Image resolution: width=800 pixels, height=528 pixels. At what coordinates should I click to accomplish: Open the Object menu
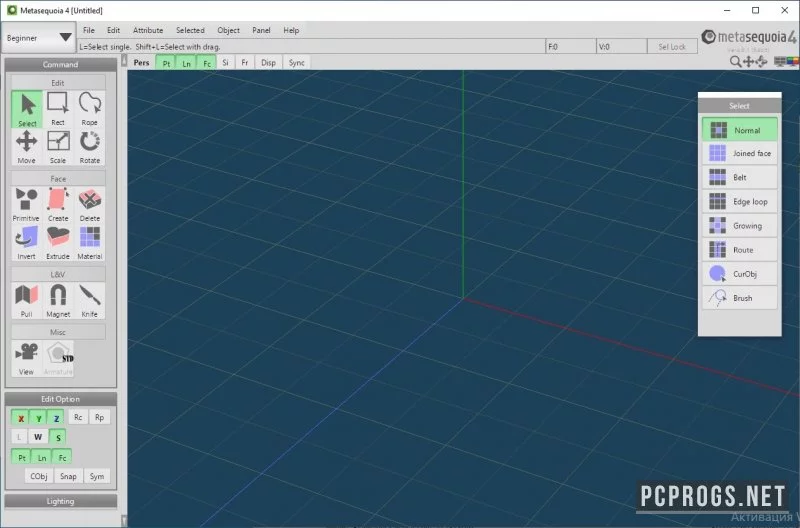(x=229, y=30)
